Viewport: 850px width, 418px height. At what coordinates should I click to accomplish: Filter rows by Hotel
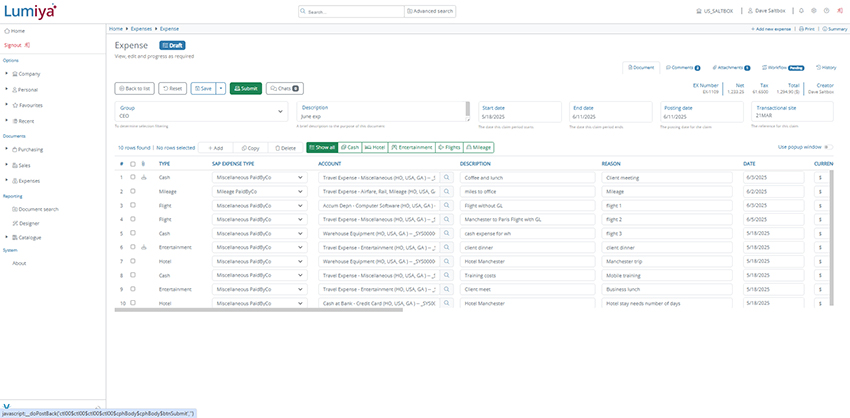(x=375, y=147)
